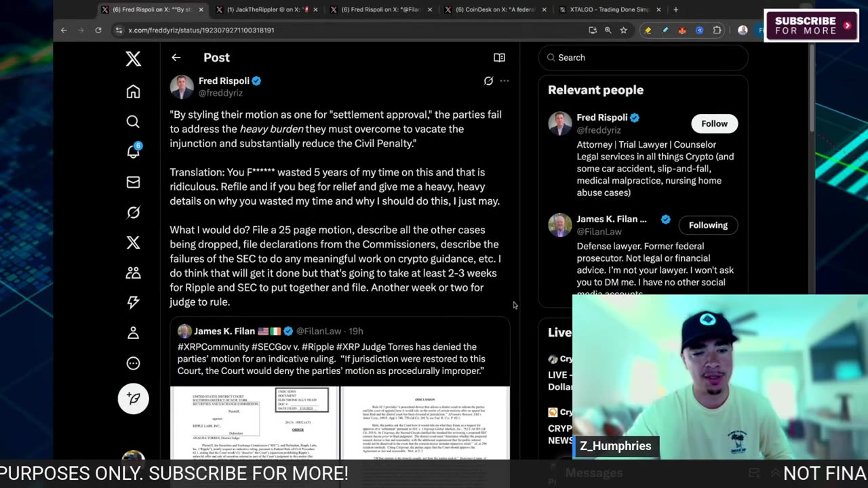Open Fred Rispoli name in Relevant people
The height and width of the screenshot is (488, 868).
pos(602,117)
